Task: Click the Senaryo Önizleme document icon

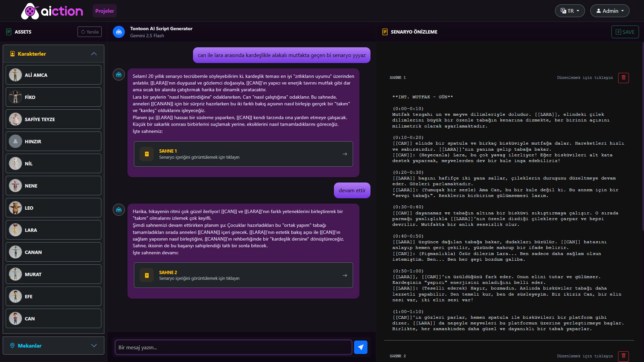Action: [x=385, y=32]
